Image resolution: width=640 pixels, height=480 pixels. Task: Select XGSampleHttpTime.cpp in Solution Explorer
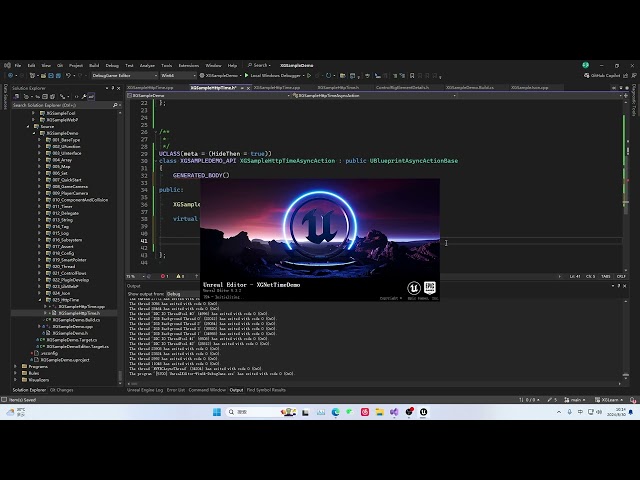82,307
